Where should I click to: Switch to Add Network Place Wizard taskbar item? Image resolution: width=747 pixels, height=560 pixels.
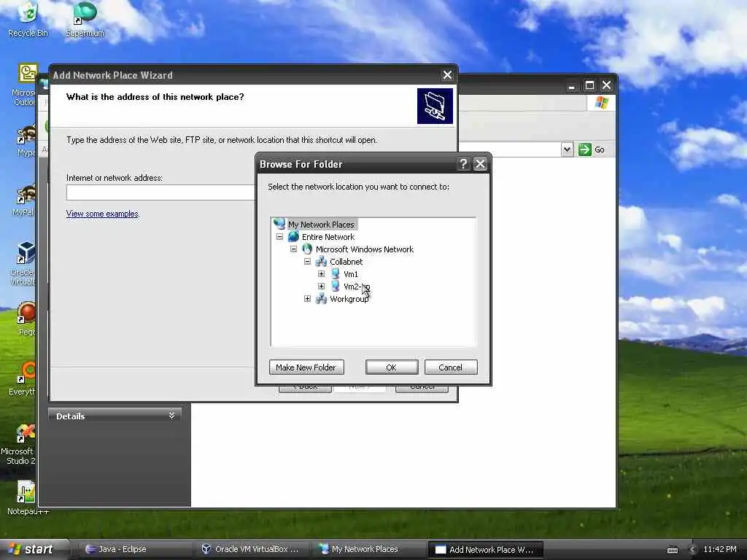point(486,549)
